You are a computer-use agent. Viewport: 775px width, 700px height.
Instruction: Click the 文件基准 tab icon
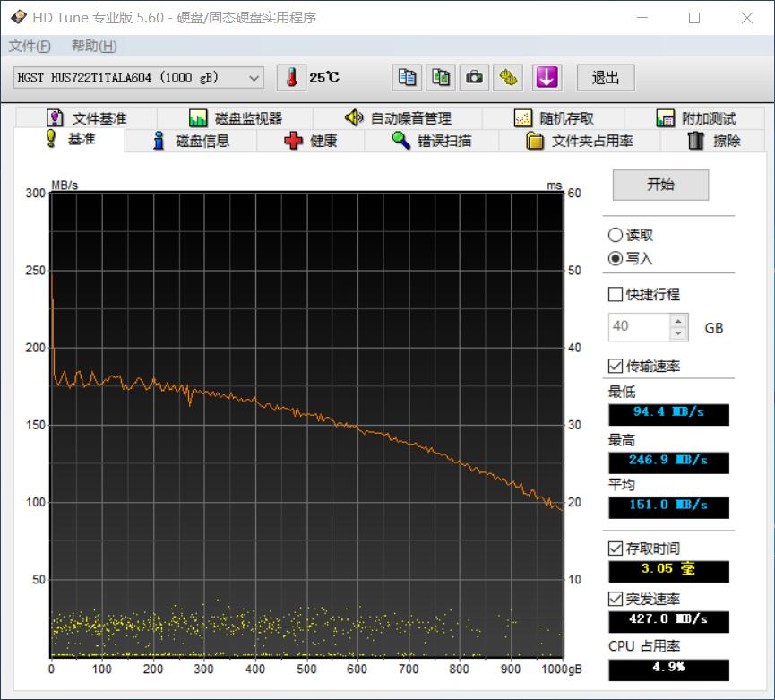[x=55, y=118]
